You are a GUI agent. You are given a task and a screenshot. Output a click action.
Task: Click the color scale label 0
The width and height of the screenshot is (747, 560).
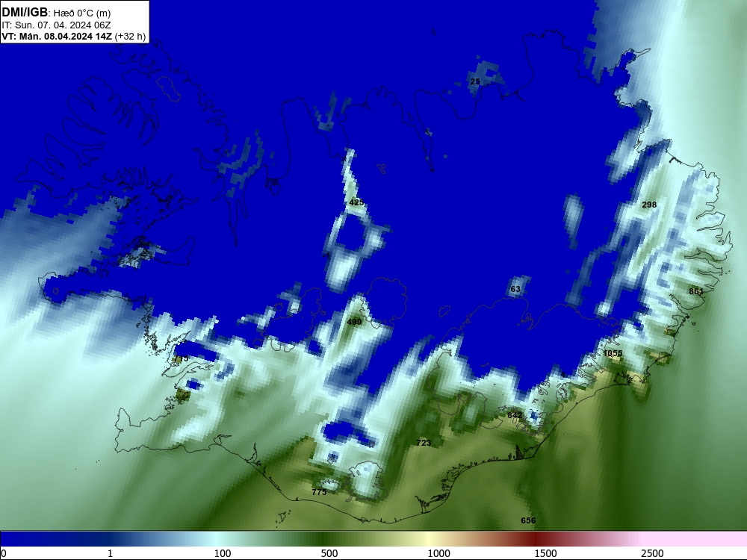(x=4, y=553)
